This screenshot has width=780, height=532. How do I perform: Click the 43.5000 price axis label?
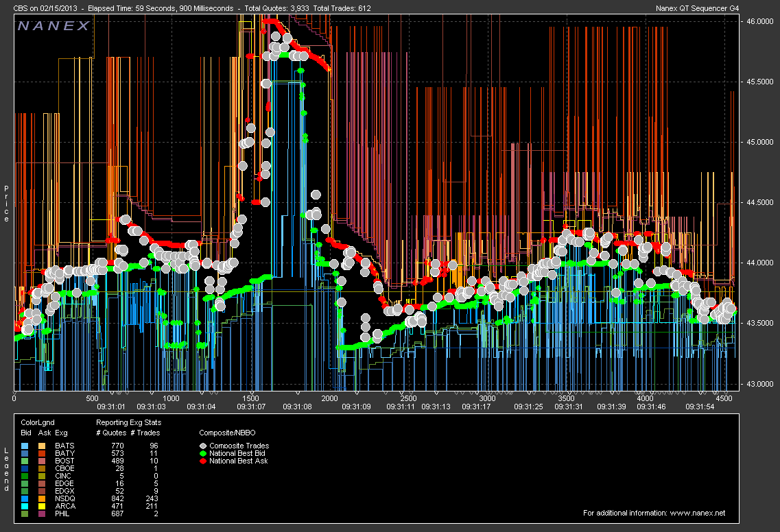[759, 323]
